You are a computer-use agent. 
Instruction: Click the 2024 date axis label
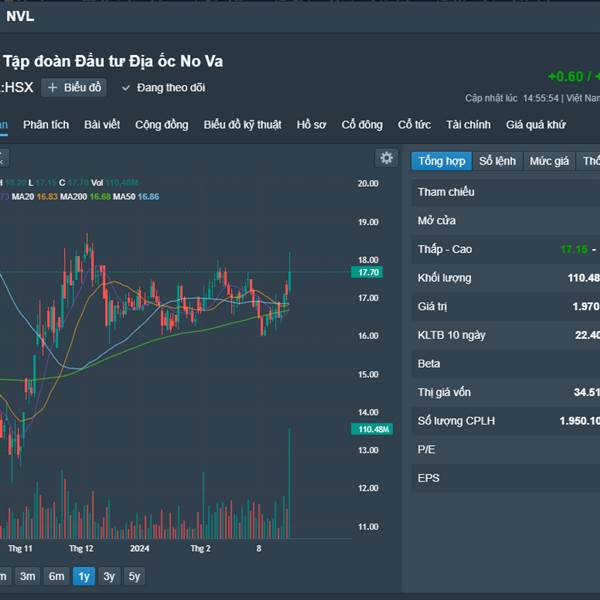click(x=139, y=549)
